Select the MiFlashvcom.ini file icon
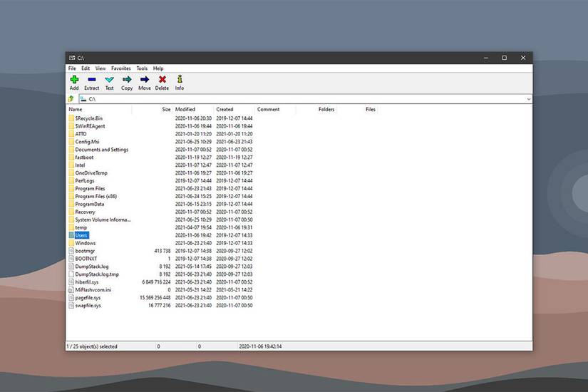Screen dimensions: 588x392 (71, 290)
